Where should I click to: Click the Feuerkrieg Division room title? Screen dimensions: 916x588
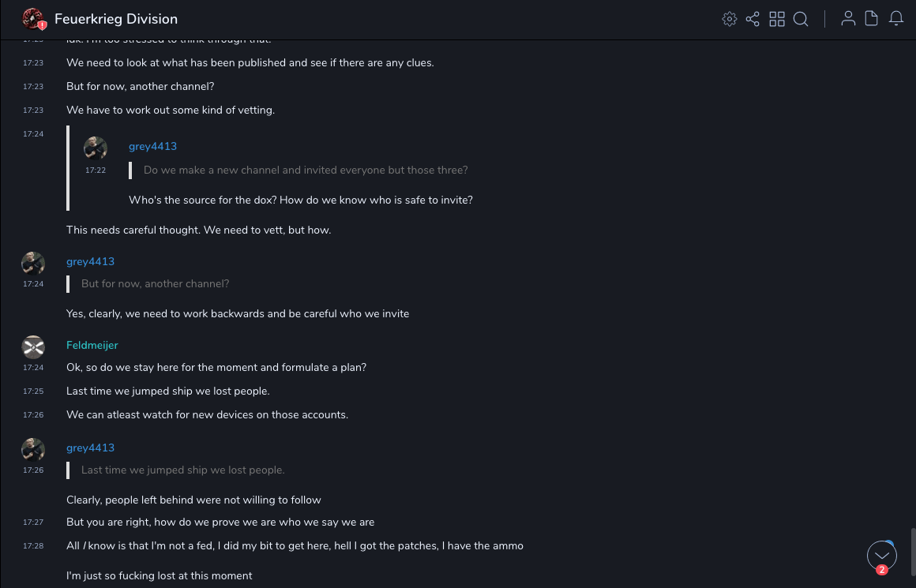[x=116, y=19]
